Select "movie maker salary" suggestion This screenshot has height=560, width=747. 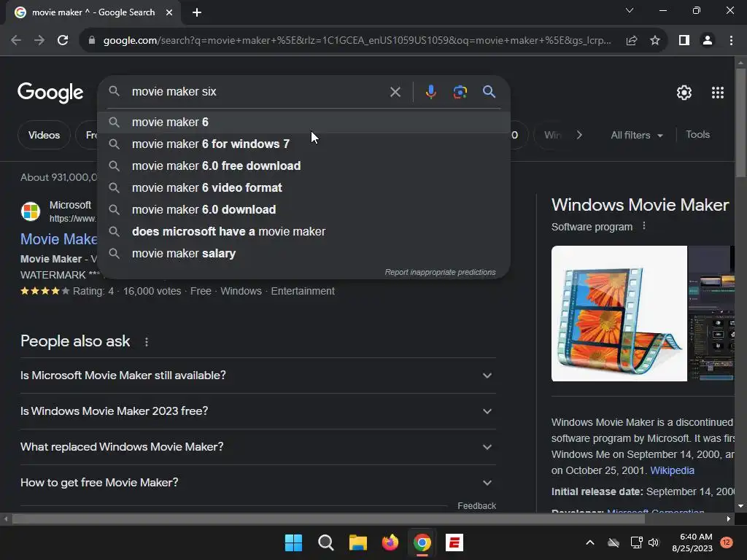coord(304,254)
